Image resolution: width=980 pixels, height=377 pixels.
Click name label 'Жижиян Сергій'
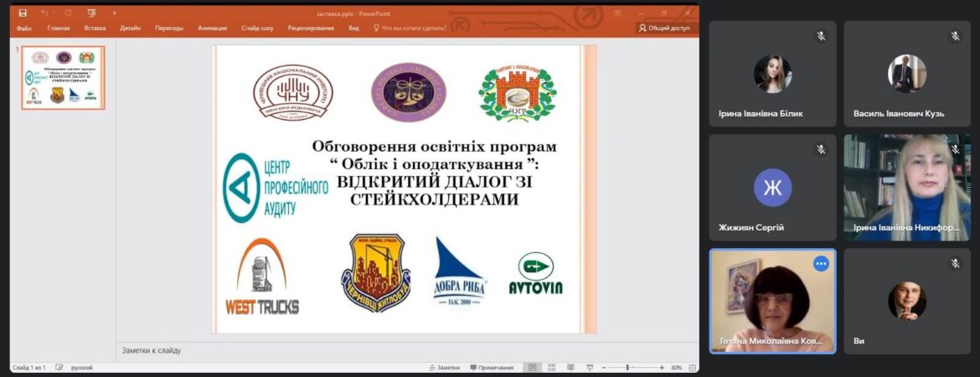pos(751,228)
